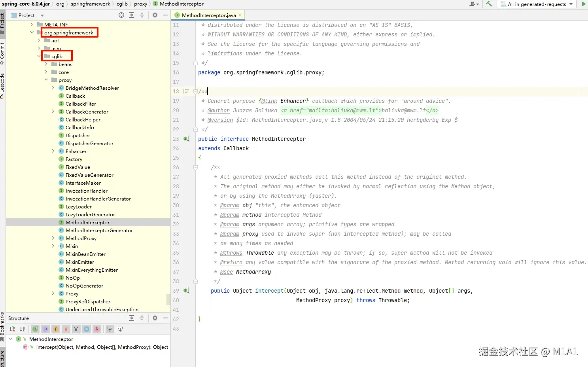Click the implemented-method gutter icon on line 39
The width and height of the screenshot is (588, 367).
coord(186,291)
